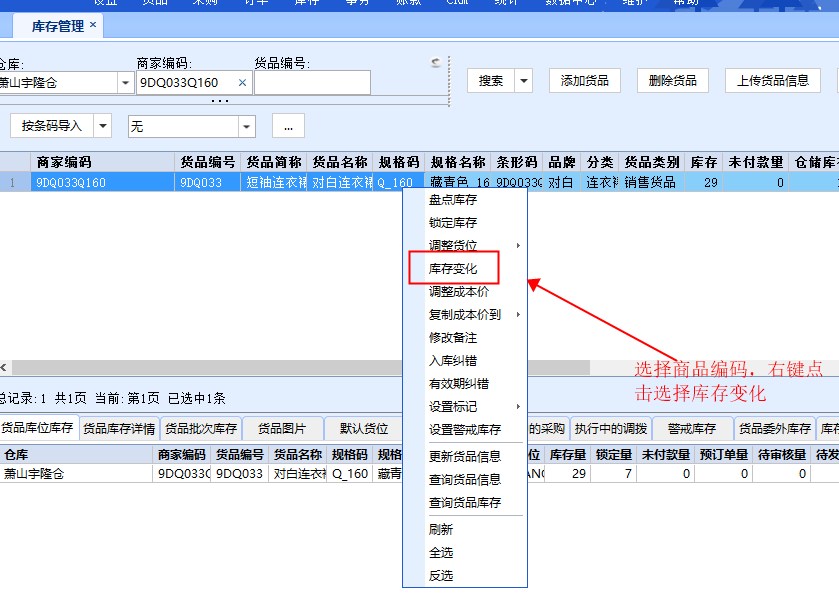Close the 库存管理 tab

click(93, 25)
